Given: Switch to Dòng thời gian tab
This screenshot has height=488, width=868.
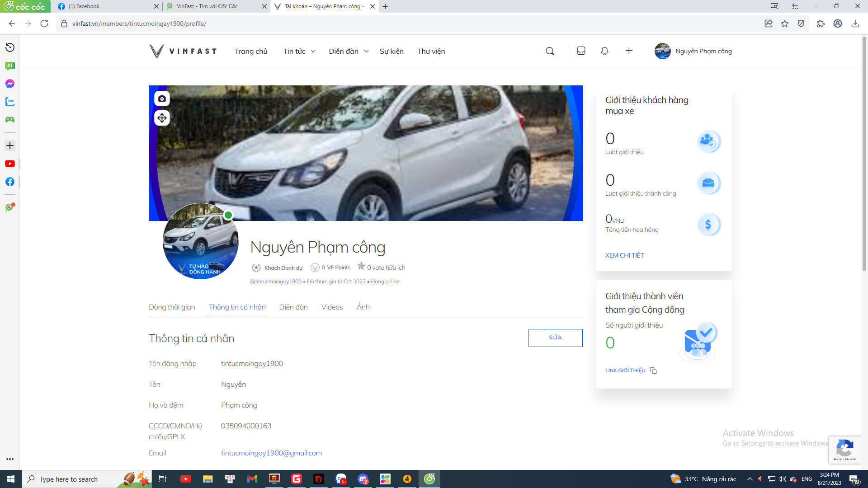Looking at the screenshot, I should 172,307.
